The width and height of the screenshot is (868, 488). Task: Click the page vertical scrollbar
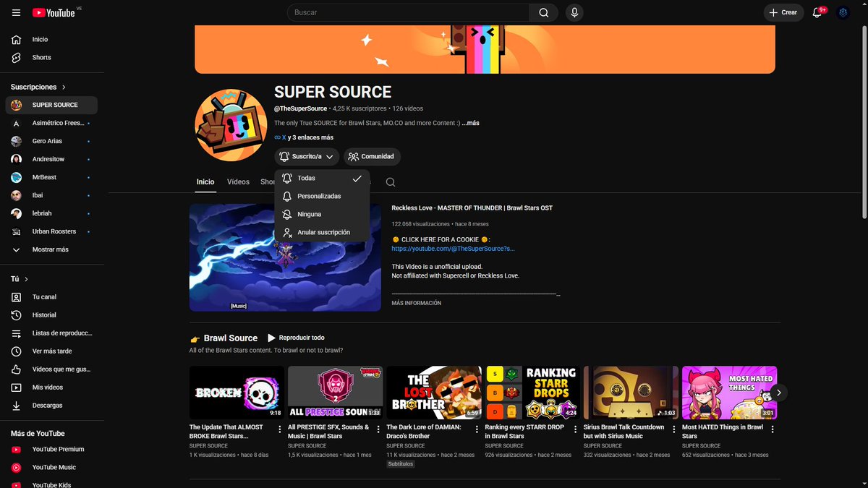(x=864, y=123)
